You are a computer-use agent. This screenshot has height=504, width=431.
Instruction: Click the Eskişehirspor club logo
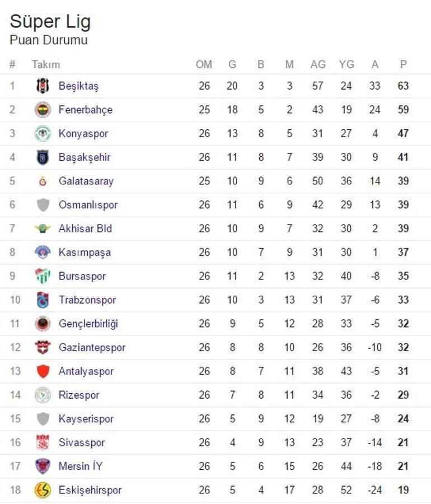(43, 490)
